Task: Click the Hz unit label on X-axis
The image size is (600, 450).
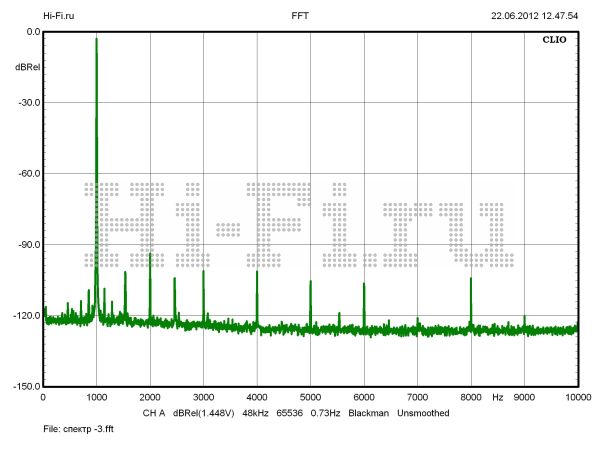Action: [x=497, y=398]
